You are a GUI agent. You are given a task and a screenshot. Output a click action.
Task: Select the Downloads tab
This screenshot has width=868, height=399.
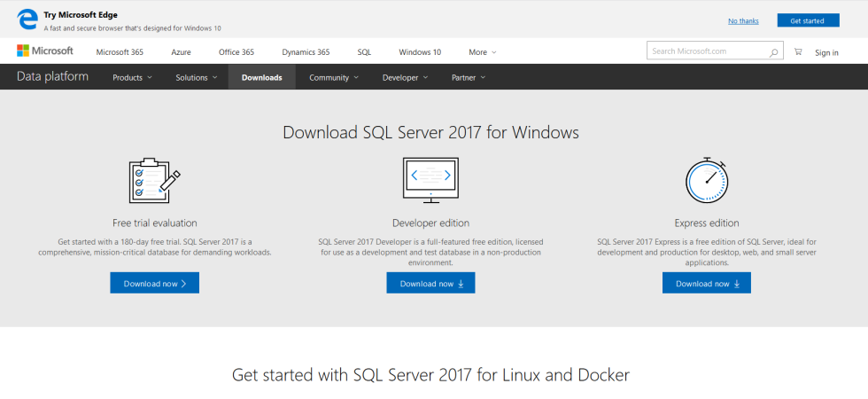coord(261,77)
